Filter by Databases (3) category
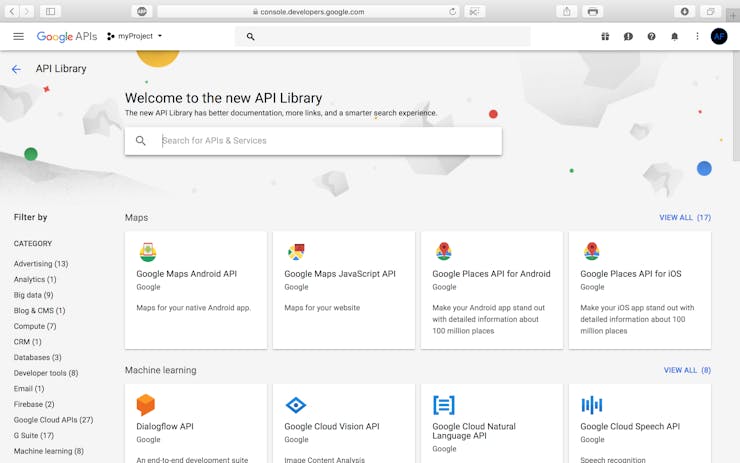Screen dimensions: 740x463 [x=38, y=357]
